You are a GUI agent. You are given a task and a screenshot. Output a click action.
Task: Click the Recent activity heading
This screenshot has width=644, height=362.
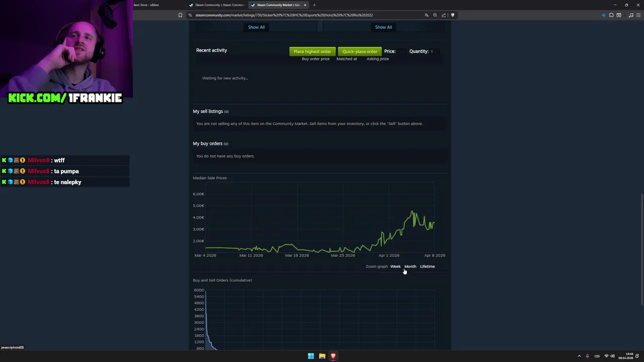[x=211, y=50]
